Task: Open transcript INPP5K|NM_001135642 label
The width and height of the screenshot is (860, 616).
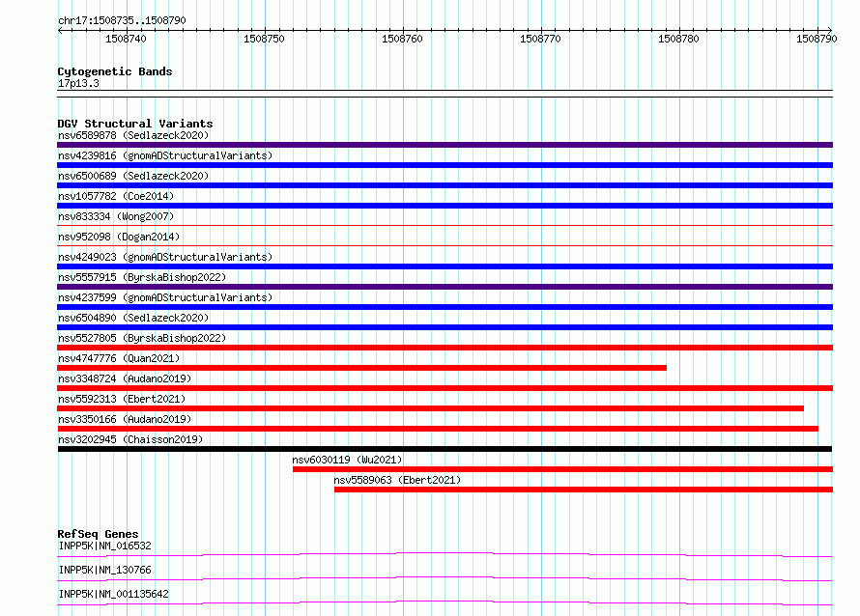Action: point(113,594)
